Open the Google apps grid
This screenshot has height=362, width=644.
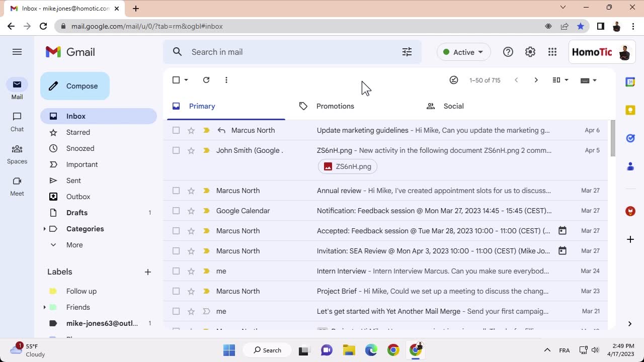click(552, 52)
